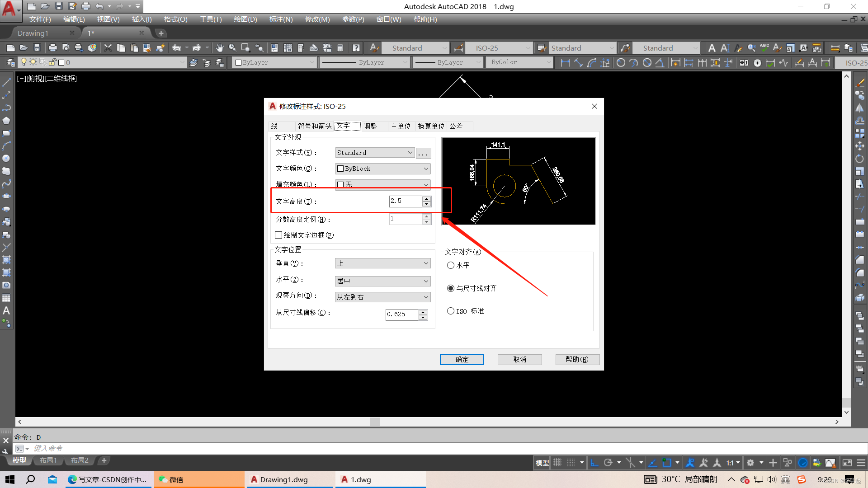
Task: Select the Pan hand tool
Action: point(219,48)
